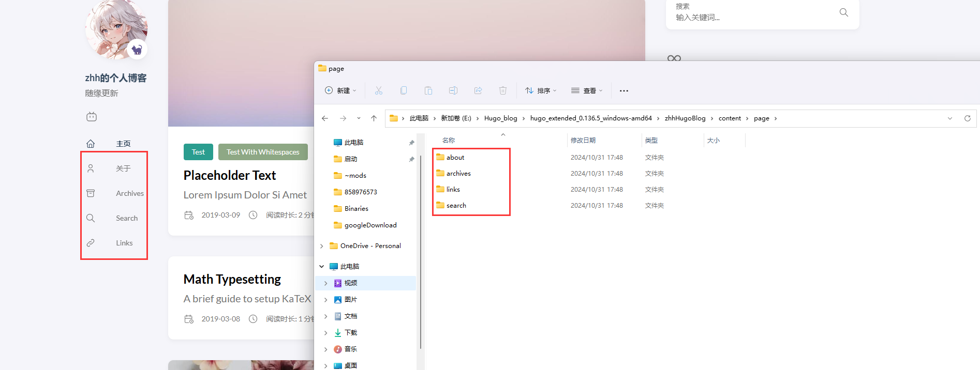
Task: Click the blog search keyword input field
Action: click(750, 18)
